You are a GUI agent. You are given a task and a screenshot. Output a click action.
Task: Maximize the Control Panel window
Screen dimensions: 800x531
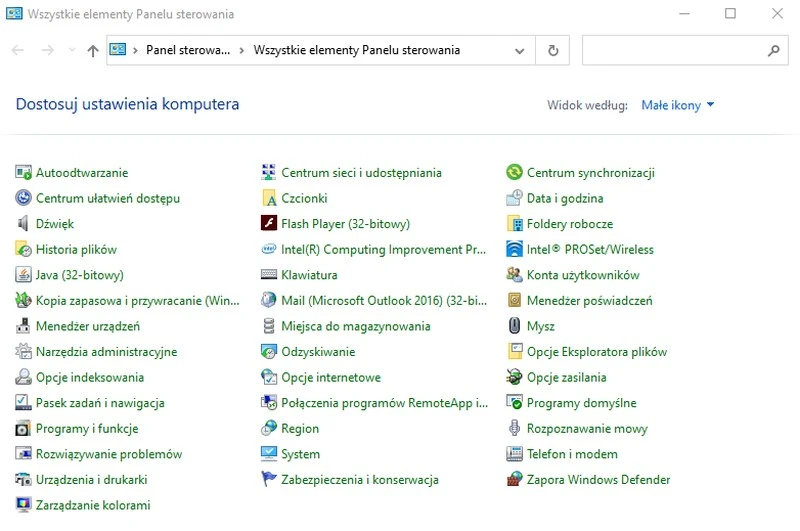click(x=730, y=14)
